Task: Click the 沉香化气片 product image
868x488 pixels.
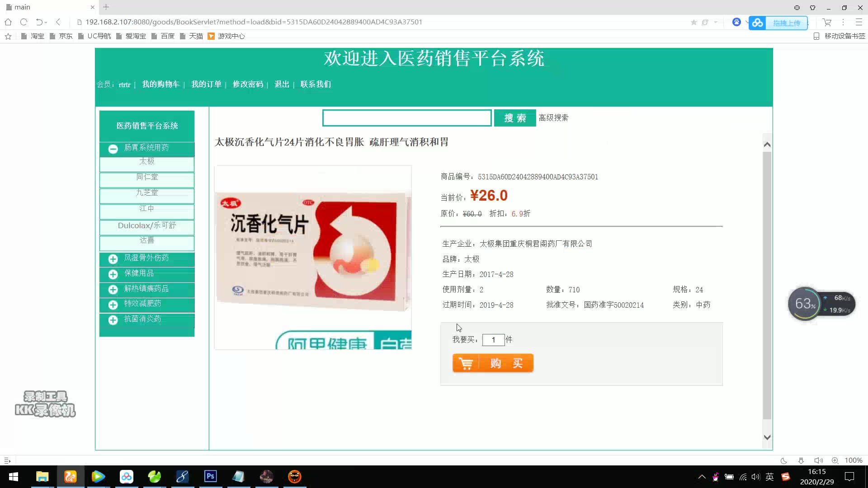Action: point(313,257)
